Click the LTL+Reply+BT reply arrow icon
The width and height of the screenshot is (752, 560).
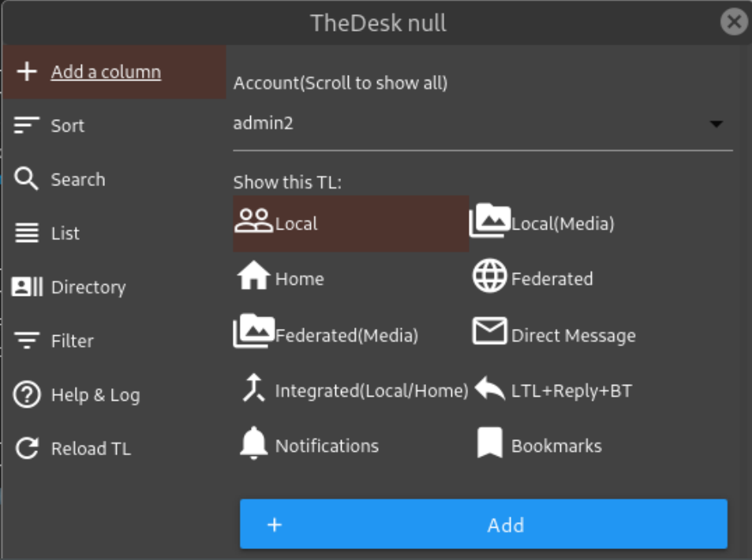point(489,389)
